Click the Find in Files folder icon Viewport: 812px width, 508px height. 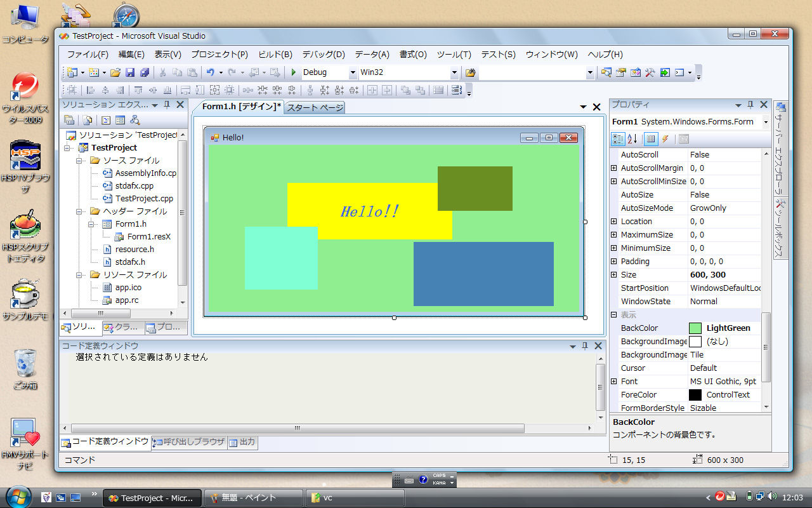470,72
